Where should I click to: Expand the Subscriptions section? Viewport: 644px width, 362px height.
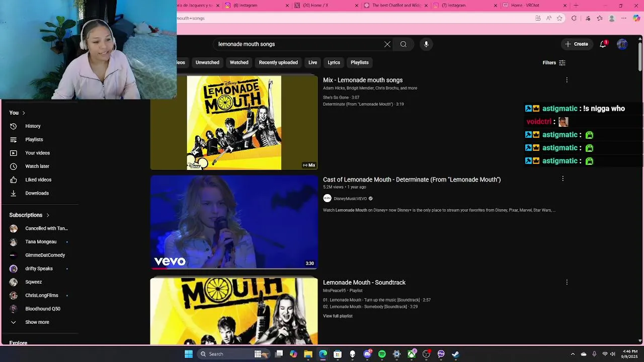29,215
